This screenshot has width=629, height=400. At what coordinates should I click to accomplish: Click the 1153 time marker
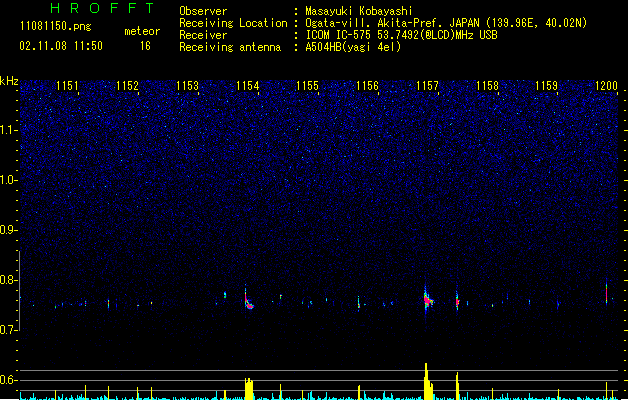[187, 85]
